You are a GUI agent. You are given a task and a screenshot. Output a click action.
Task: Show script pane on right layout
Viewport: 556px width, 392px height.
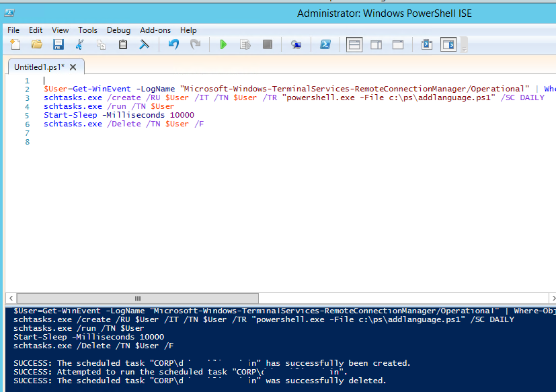coord(376,44)
